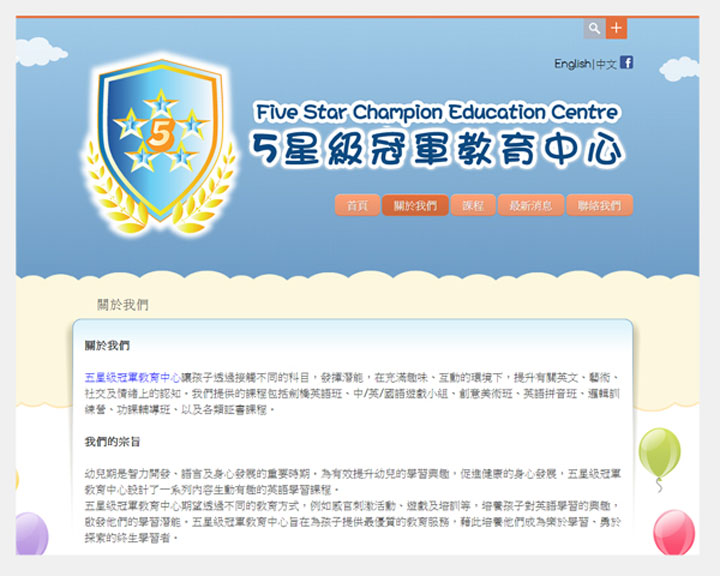Open the 課程 menu tab

point(473,205)
